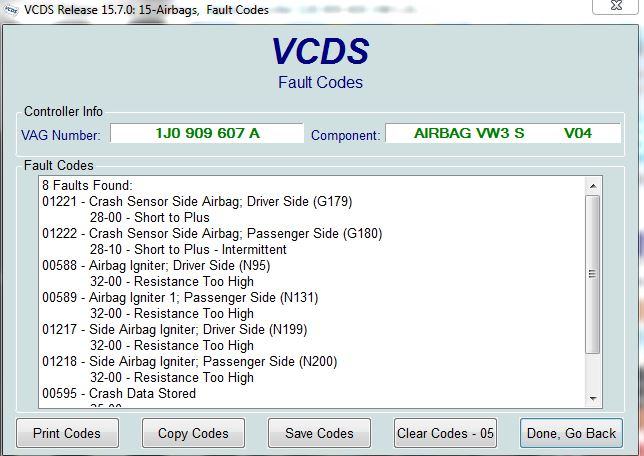
Task: Click Clear Codes - 05 button
Action: pos(445,433)
